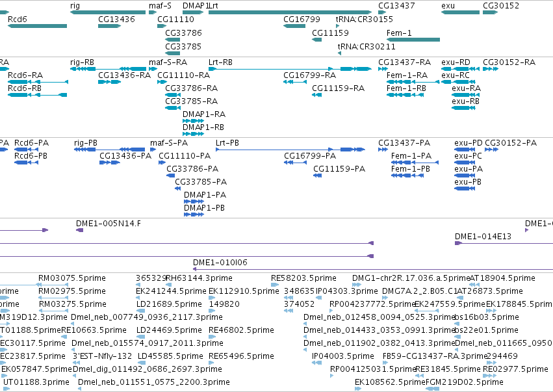This screenshot has height=392, width=553.
Task: Click the LD45585.5prime EST label
Action: click(x=170, y=356)
